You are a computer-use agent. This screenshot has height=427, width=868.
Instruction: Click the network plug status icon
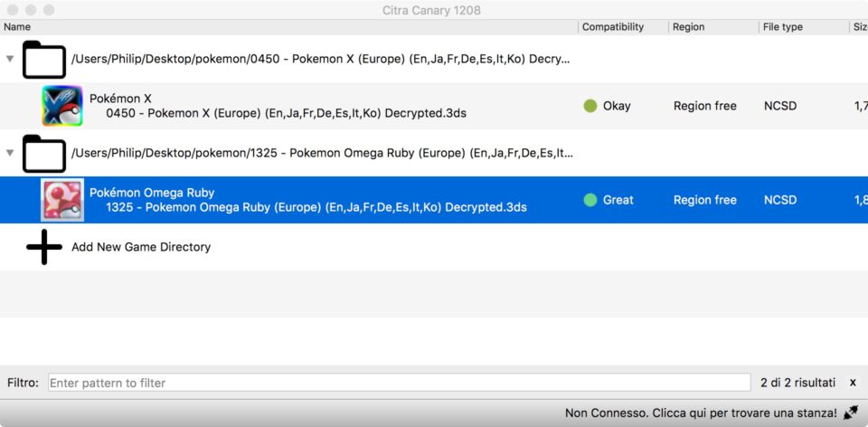click(x=850, y=413)
